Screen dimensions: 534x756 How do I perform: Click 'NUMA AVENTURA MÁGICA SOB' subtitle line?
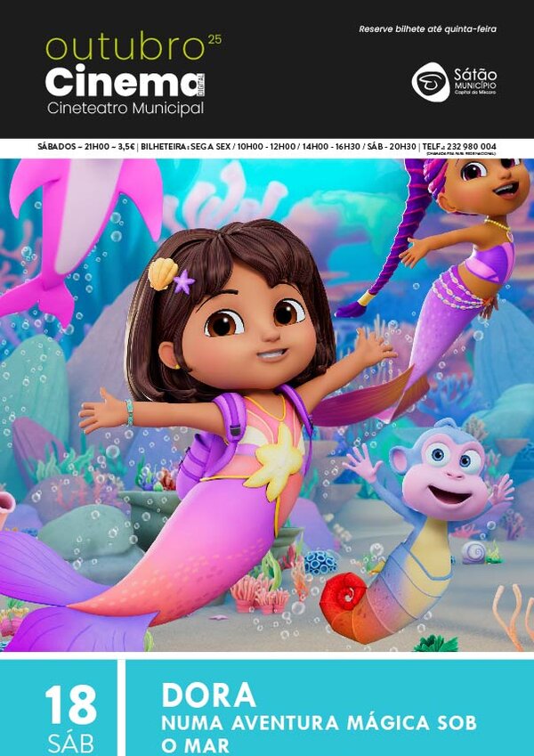[319, 723]
